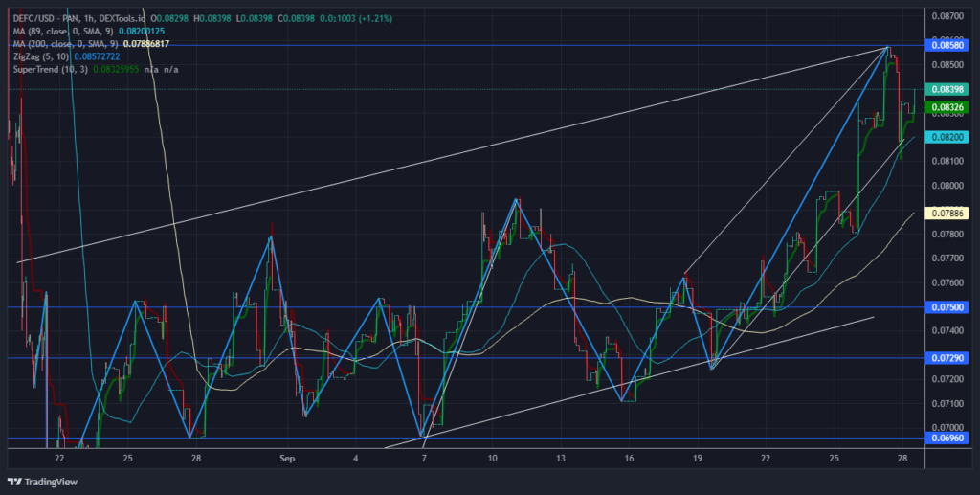Click the MA 89 value 0.08200125
Image resolution: width=980 pixels, height=495 pixels.
pyautogui.click(x=142, y=32)
